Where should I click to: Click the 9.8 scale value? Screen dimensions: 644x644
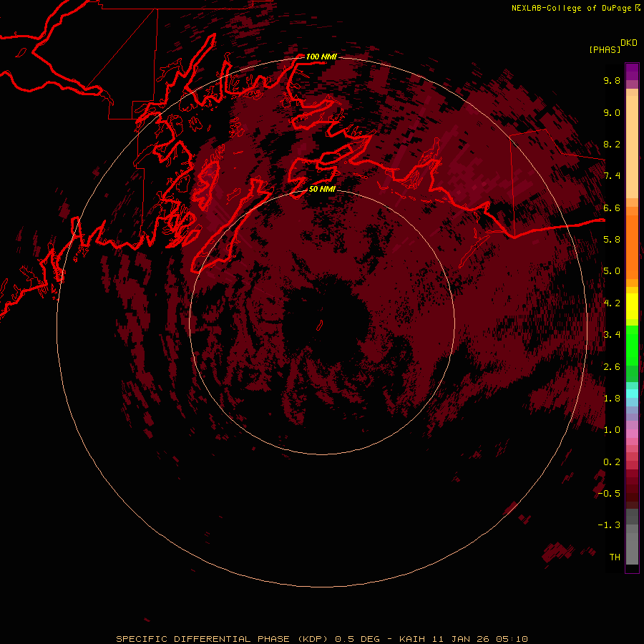[x=612, y=80]
